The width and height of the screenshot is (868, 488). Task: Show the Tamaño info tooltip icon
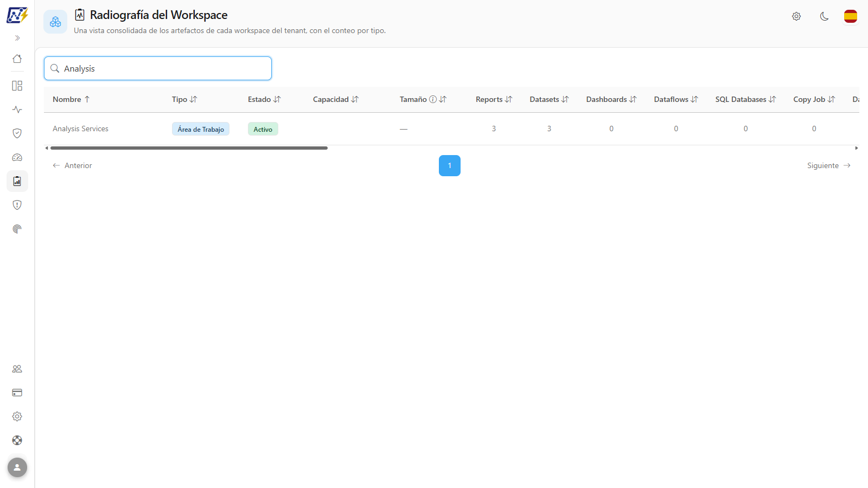433,99
